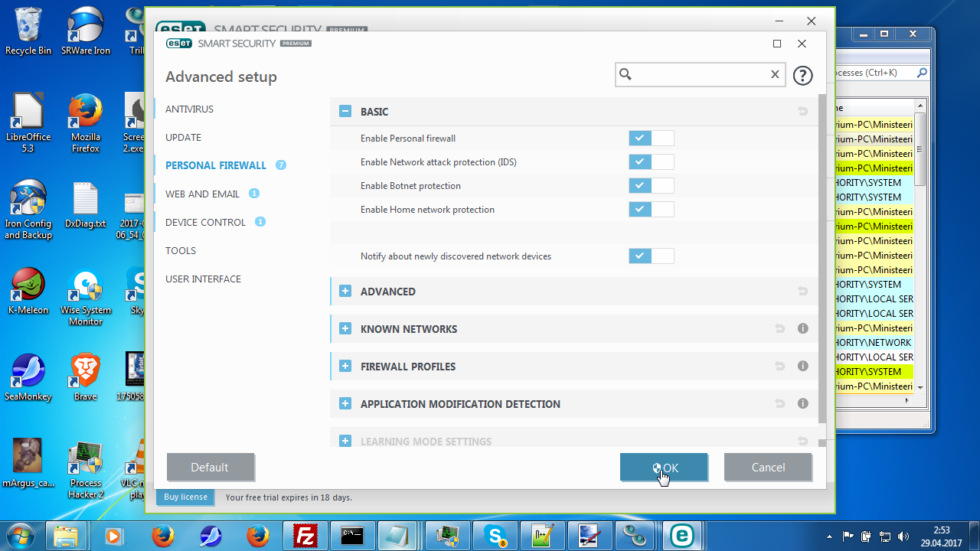Viewport: 980px width, 551px height.
Task: Show info for APPLICATION MODIFICATION DETECTION
Action: [802, 404]
